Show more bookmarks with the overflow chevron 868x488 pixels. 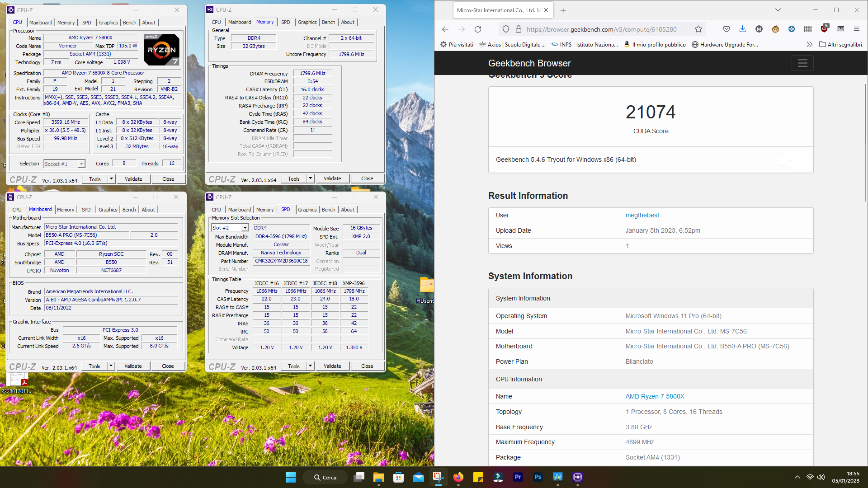pos(809,44)
